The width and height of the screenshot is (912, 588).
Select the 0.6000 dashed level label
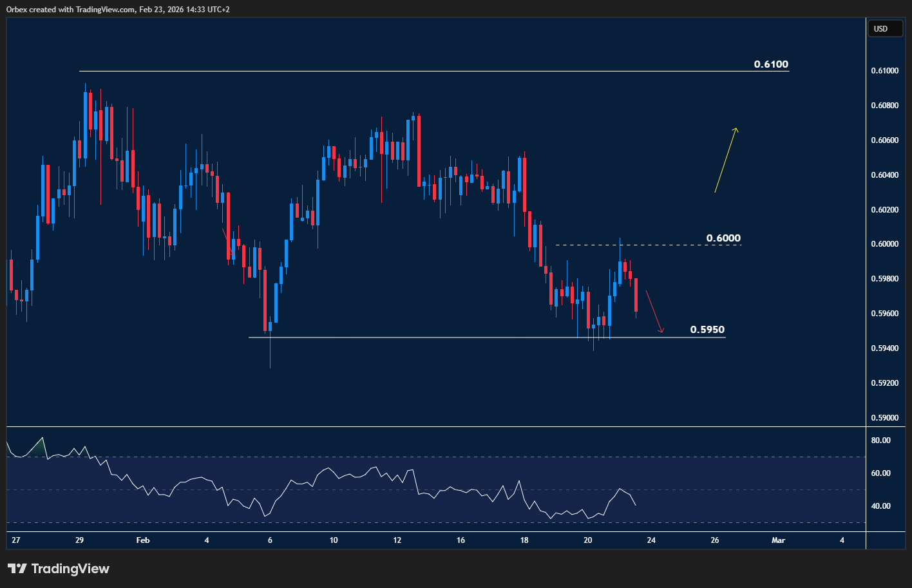(x=723, y=238)
